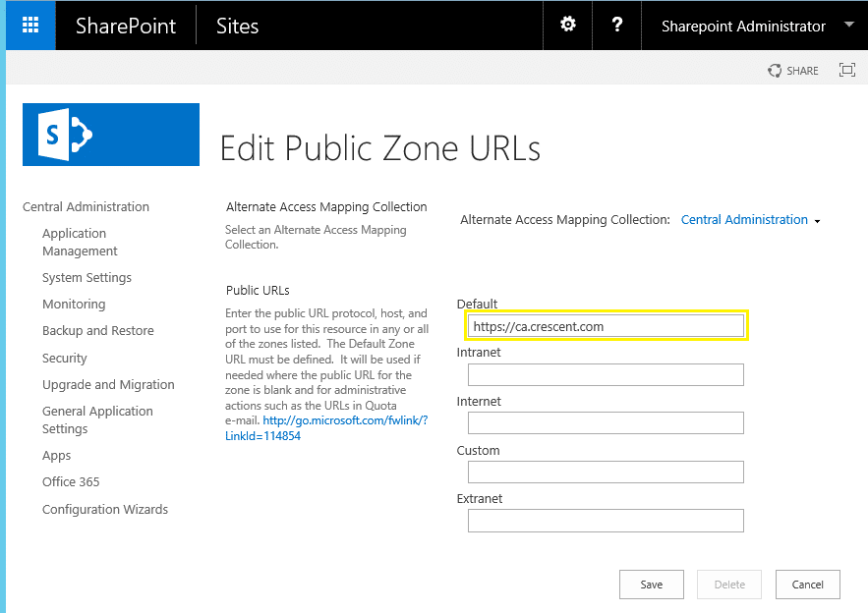Viewport: 868px width, 613px height.
Task: Open System Settings in the sidebar
Action: [87, 278]
